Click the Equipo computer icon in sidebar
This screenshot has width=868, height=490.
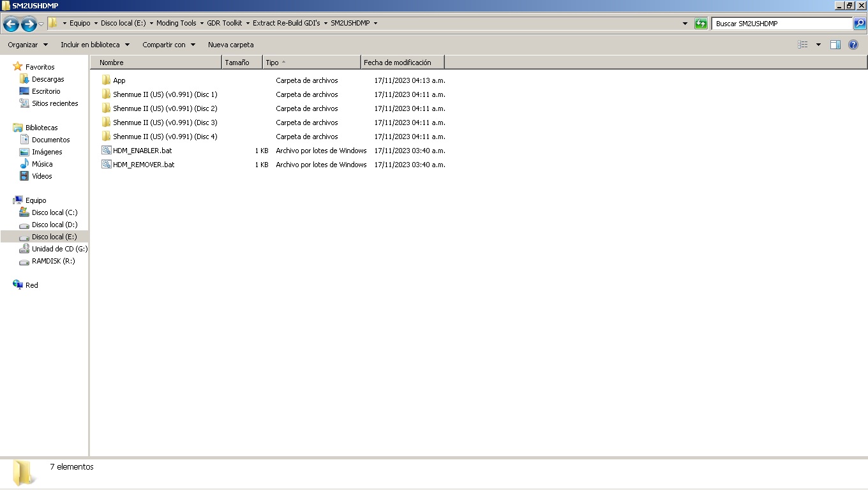coord(17,200)
